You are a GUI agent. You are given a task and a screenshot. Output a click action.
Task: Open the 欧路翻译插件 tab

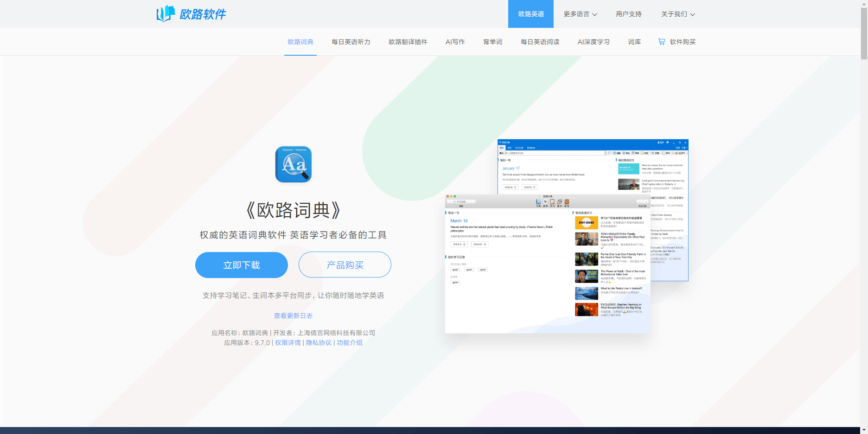408,42
